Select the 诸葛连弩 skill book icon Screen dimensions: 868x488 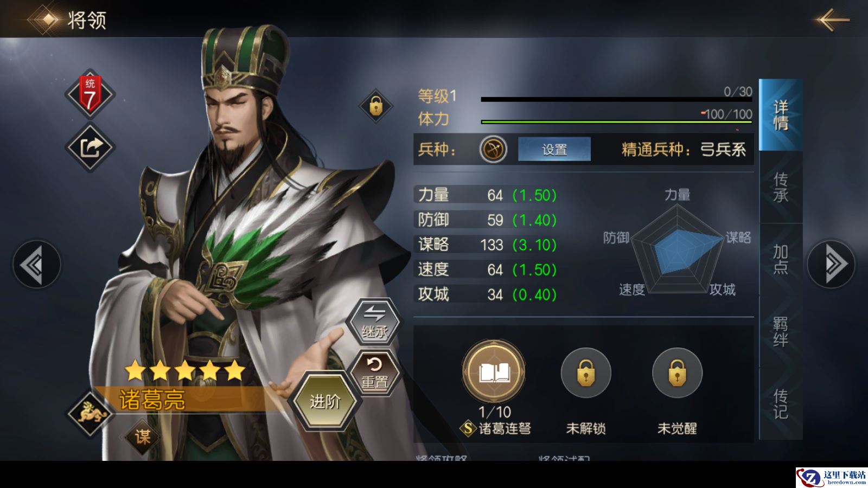click(x=494, y=372)
